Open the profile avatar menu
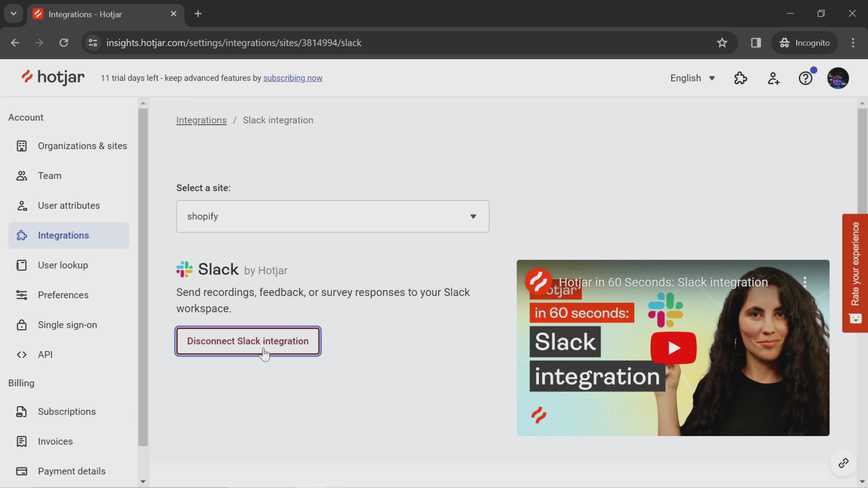Screen dimensions: 868x488 coord(838,78)
